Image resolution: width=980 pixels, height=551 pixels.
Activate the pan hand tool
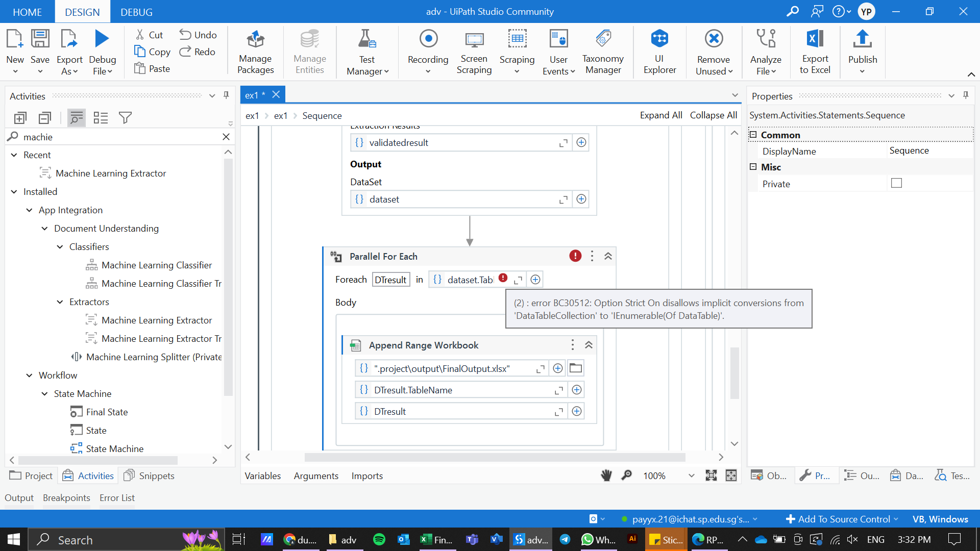606,475
